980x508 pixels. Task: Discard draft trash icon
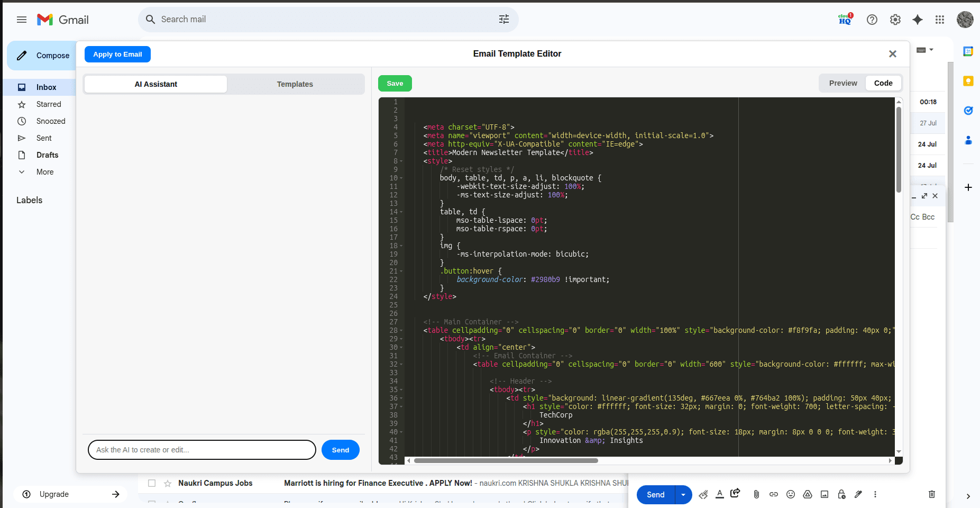[x=932, y=494]
